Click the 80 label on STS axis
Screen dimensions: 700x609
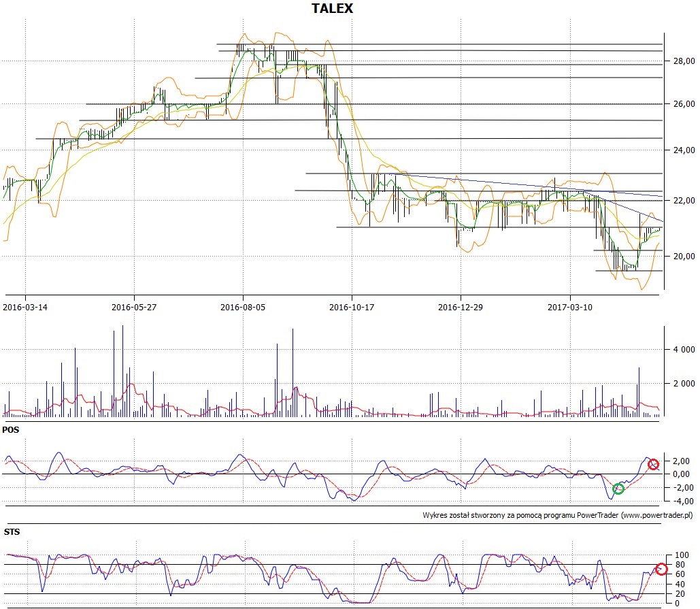(x=680, y=565)
